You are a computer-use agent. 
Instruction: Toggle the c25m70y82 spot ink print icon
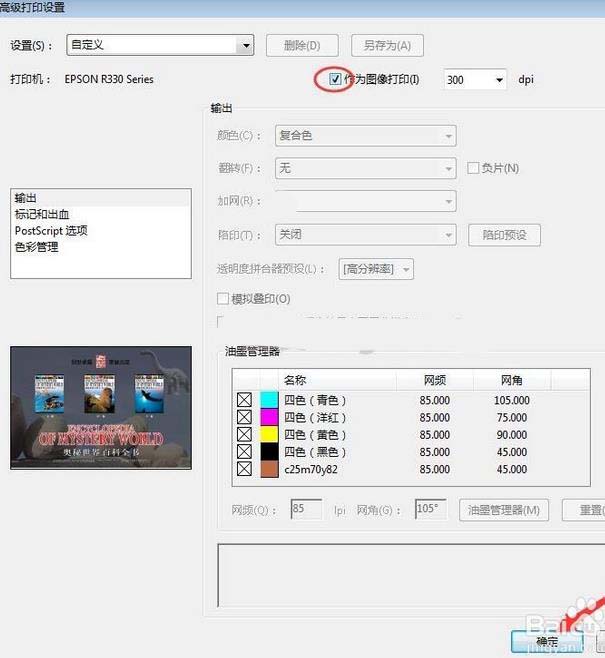click(244, 469)
